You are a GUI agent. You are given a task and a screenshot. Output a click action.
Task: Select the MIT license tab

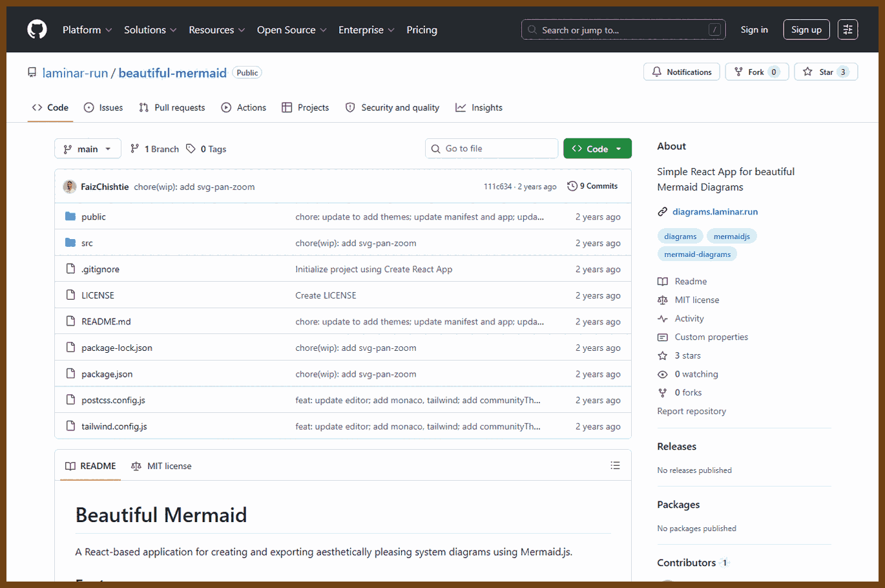[161, 466]
